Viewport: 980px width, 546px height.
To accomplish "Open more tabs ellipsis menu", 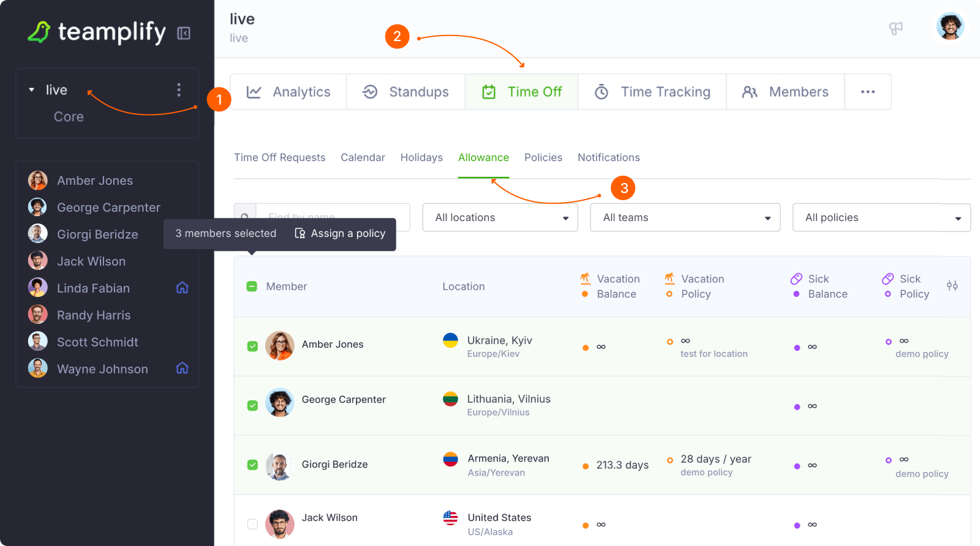I will pos(867,92).
